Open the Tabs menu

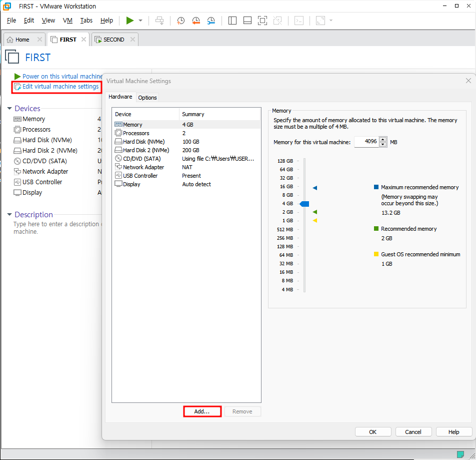pyautogui.click(x=86, y=21)
